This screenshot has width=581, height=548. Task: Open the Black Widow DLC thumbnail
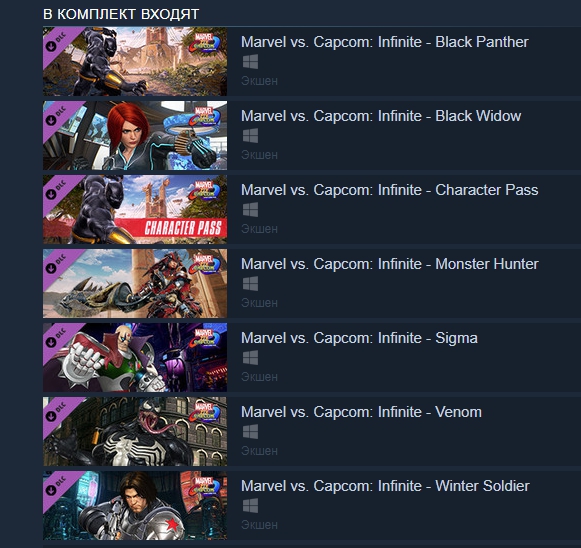135,136
